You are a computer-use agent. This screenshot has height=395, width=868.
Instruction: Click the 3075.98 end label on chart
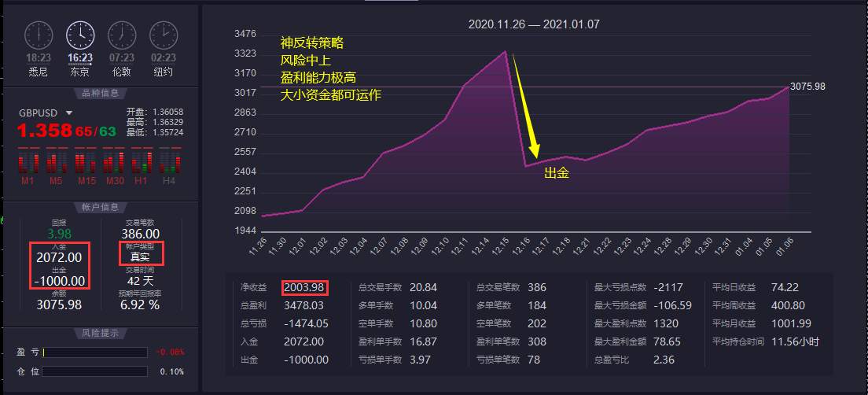point(807,87)
